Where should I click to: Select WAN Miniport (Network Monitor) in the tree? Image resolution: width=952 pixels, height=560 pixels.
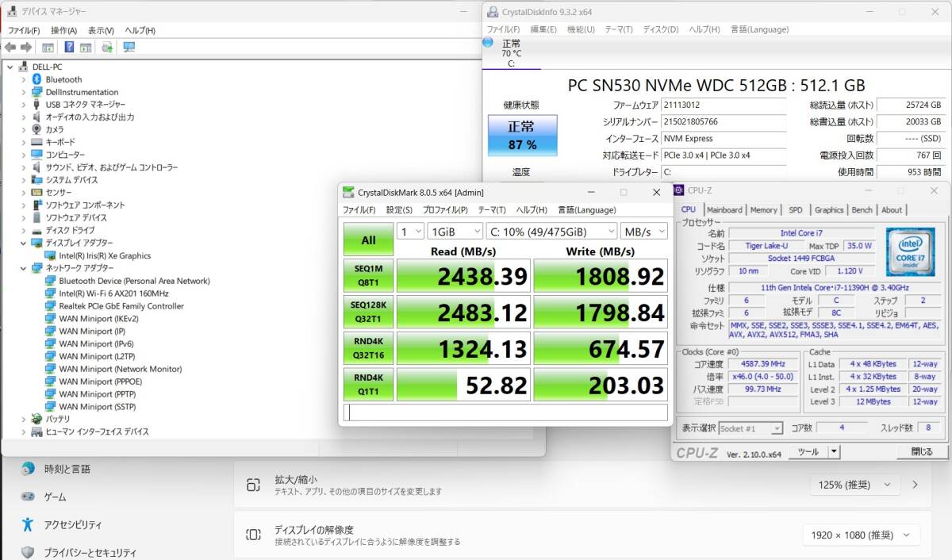pyautogui.click(x=120, y=369)
